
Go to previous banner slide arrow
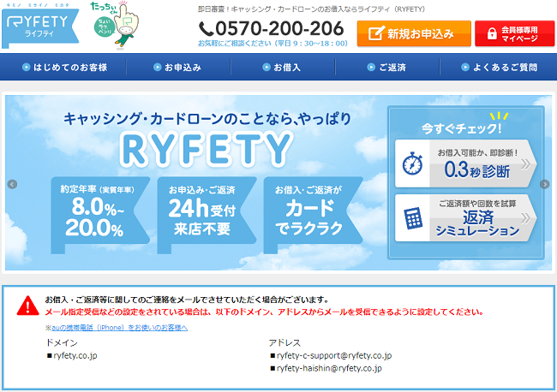[13, 185]
